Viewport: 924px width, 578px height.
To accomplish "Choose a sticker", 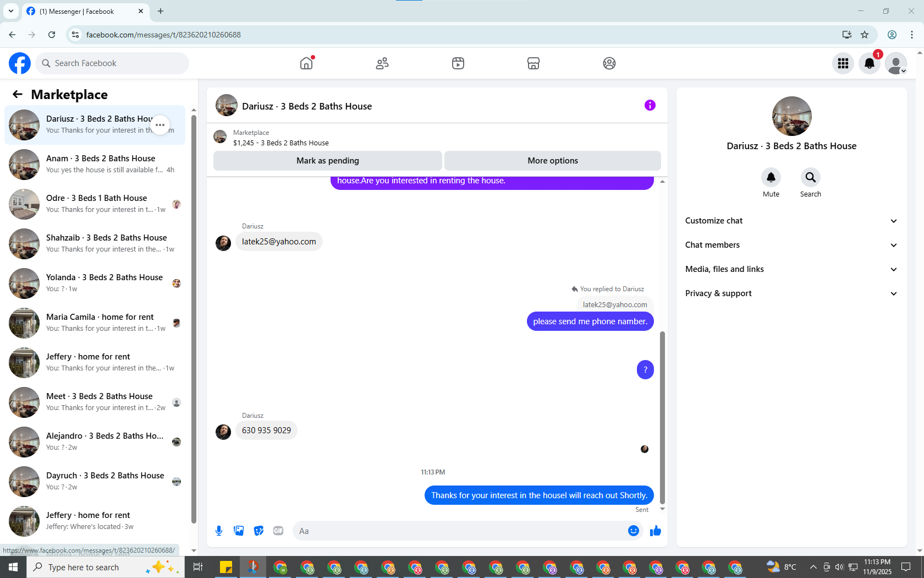I will [x=258, y=531].
